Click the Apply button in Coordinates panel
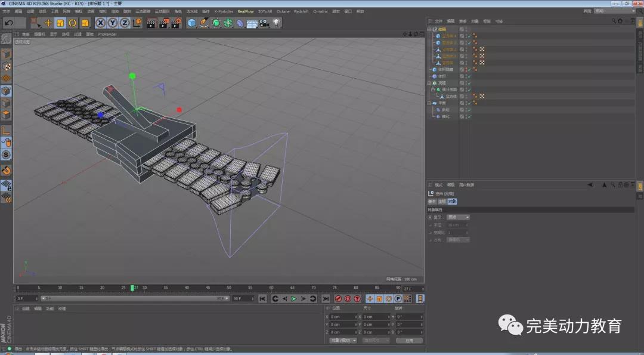This screenshot has height=355, width=644. 409,340
